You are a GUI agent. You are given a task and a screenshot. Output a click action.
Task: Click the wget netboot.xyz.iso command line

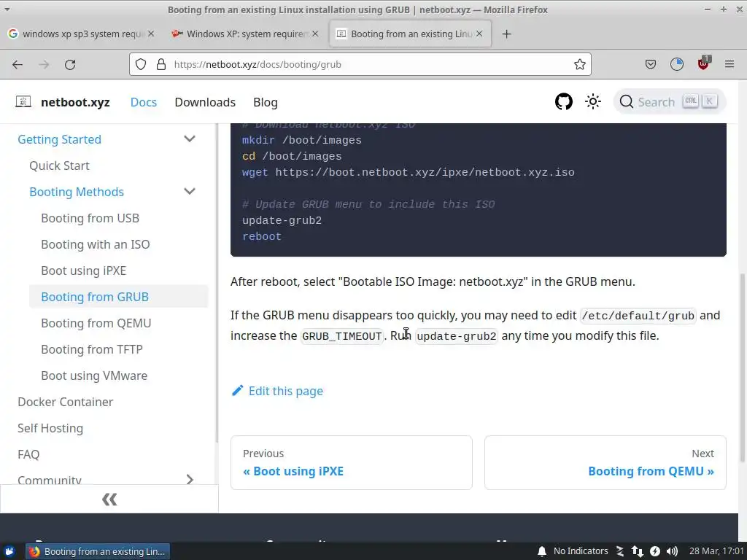[408, 172]
